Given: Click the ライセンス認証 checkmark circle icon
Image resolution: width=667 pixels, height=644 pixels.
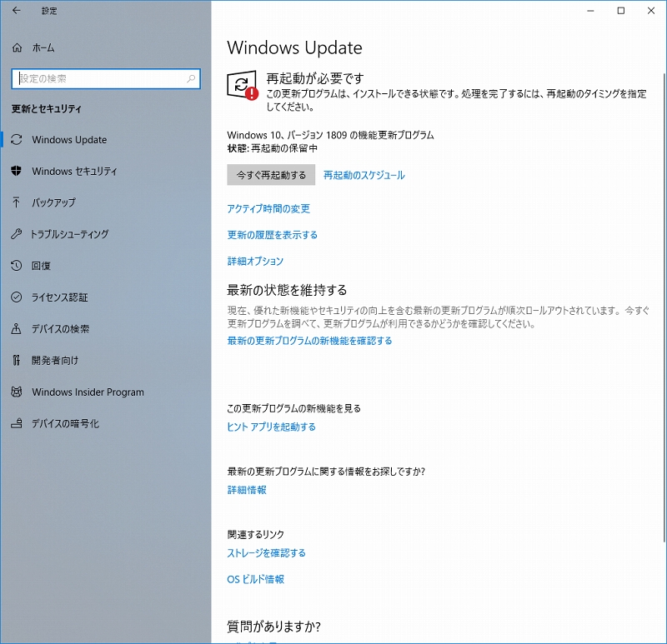Looking at the screenshot, I should 16,297.
